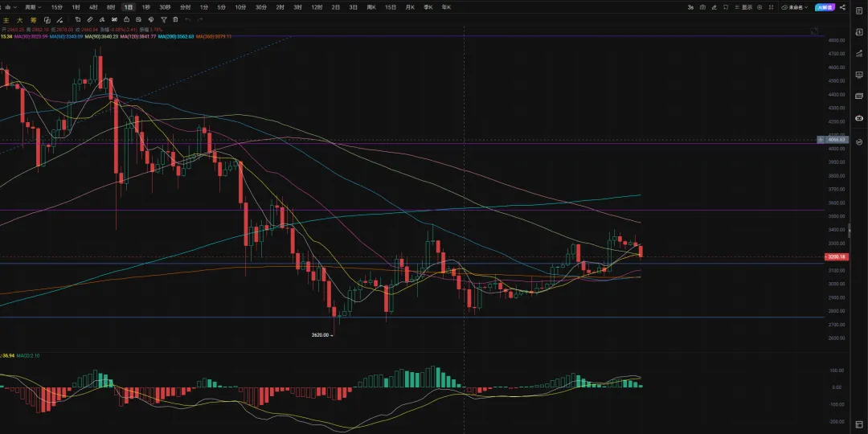The width and height of the screenshot is (868, 434).
Task: Click the share icon in top bar
Action: point(843,7)
